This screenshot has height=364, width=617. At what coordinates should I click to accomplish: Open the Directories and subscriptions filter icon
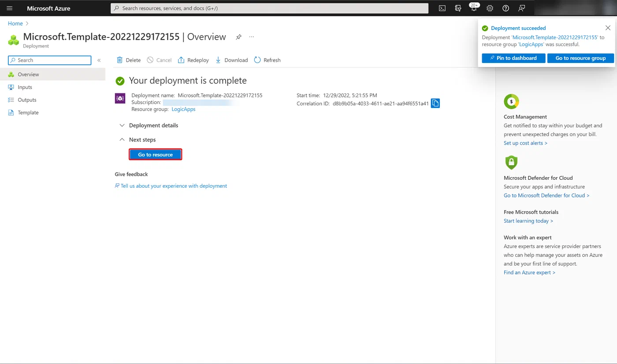458,8
